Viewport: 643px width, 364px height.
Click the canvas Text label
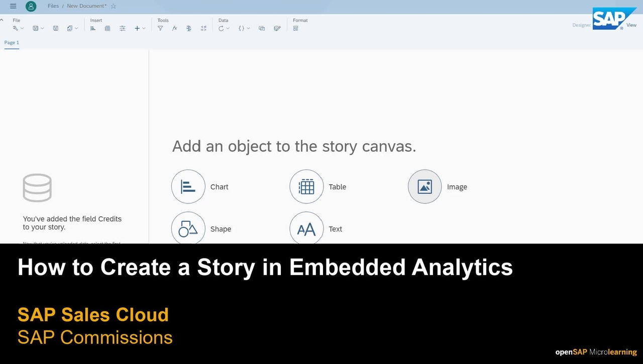336,229
